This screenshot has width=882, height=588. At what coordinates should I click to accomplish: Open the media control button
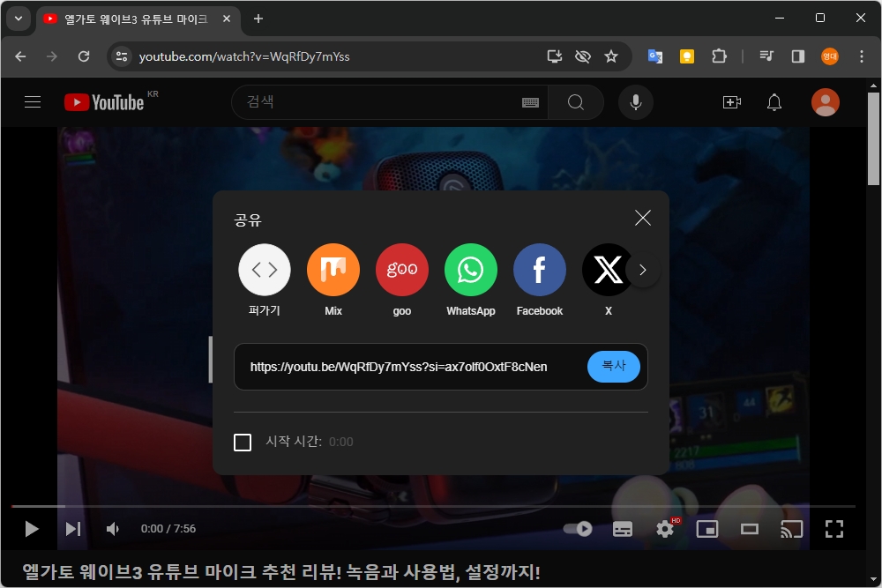766,56
